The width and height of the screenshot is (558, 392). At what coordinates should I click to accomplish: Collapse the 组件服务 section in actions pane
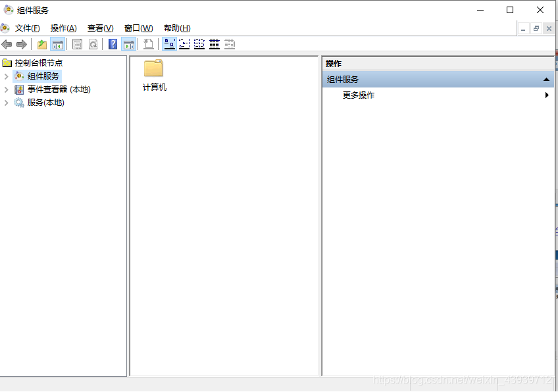[x=546, y=80]
